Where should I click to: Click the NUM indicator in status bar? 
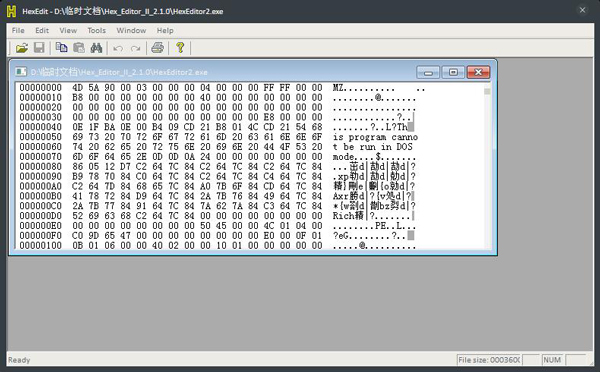tap(552, 360)
